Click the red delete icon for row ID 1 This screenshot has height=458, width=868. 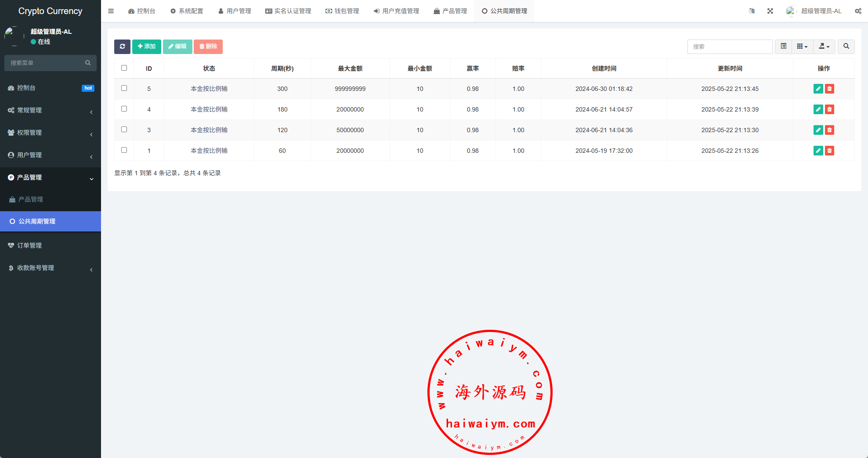829,151
